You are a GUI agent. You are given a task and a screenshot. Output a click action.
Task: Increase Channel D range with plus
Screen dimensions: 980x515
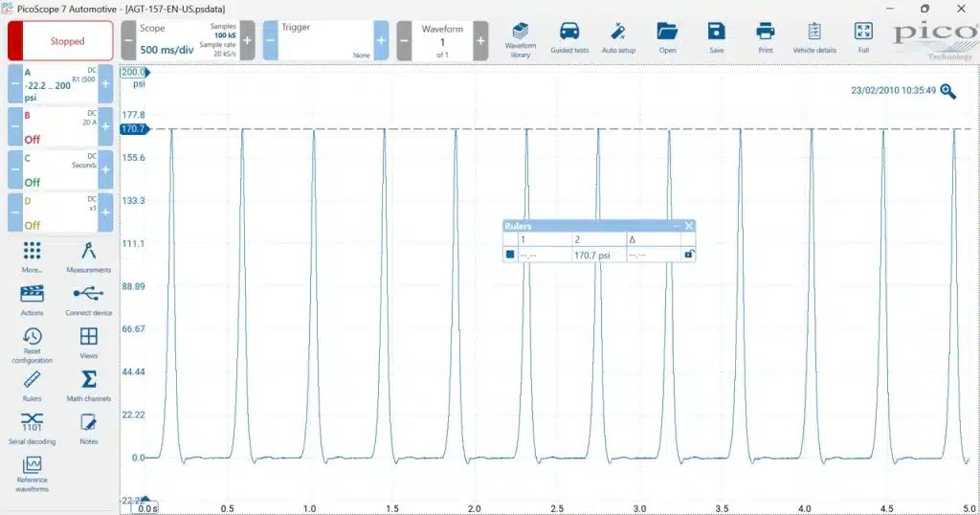pos(105,213)
